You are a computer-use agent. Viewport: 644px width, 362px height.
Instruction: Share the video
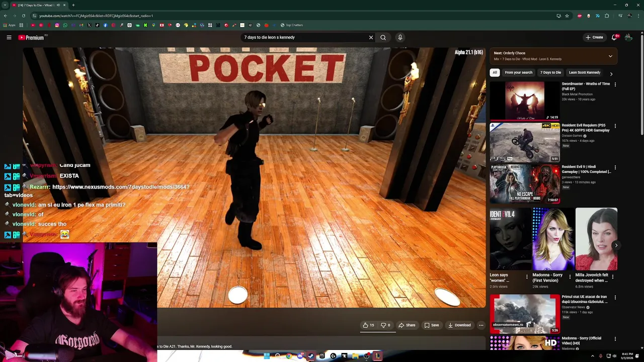[407, 325]
